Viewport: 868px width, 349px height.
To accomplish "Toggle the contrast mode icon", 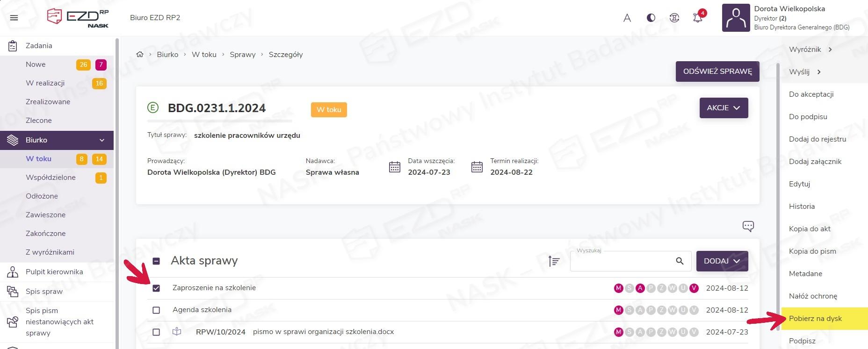I will [x=651, y=18].
